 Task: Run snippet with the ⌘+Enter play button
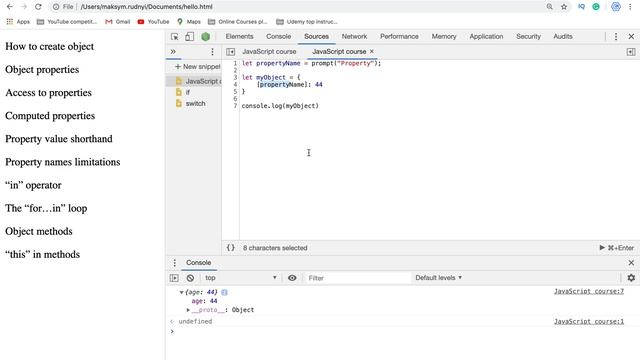point(616,248)
